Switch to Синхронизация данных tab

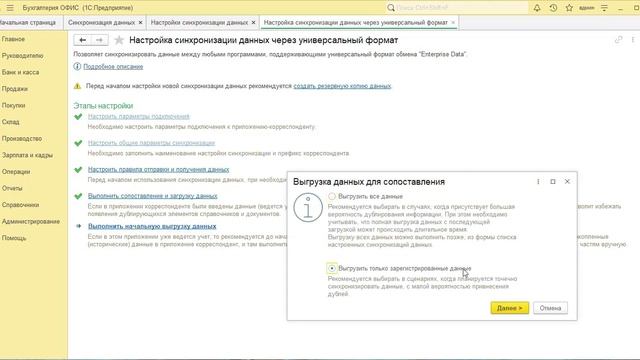[101, 22]
